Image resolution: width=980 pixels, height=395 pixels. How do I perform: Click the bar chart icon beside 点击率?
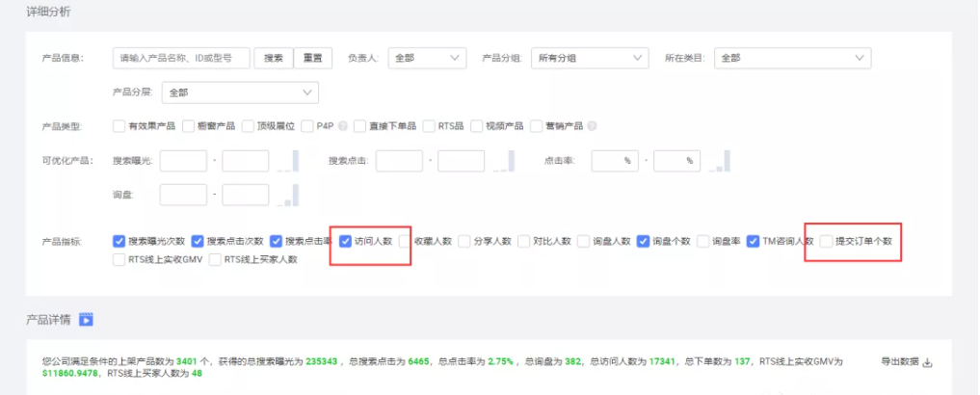coord(720,161)
